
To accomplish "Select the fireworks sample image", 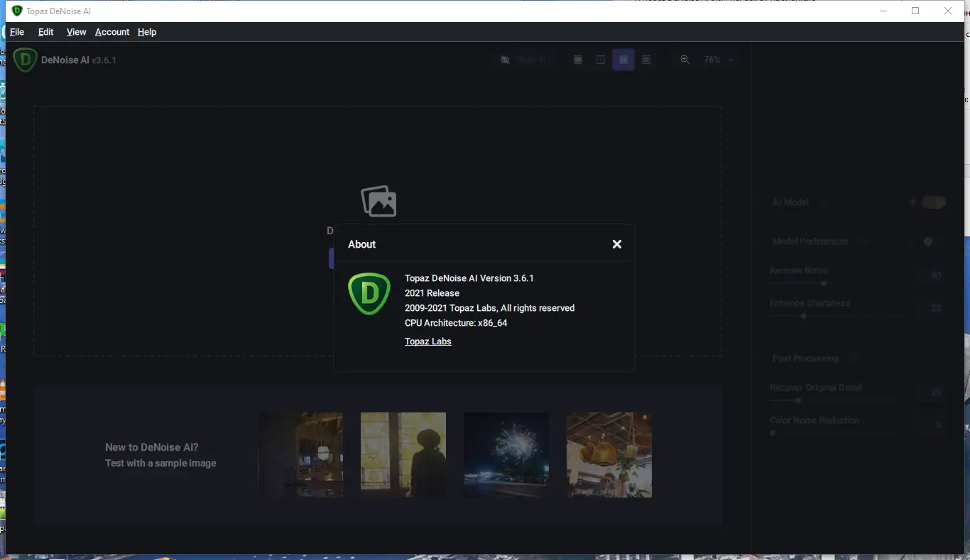I will 506,455.
